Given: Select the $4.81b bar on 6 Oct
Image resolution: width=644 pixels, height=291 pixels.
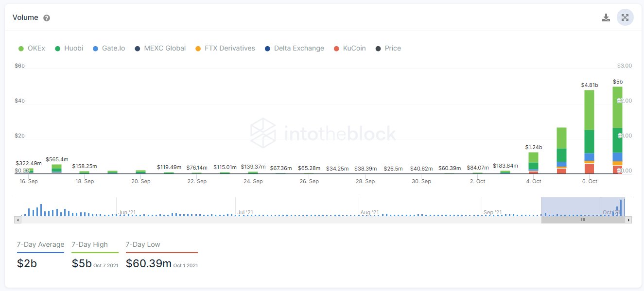Looking at the screenshot, I should (x=589, y=132).
